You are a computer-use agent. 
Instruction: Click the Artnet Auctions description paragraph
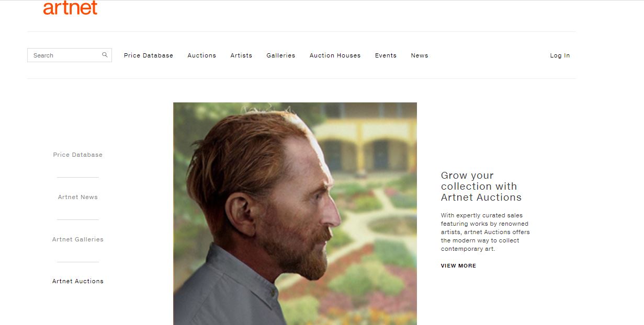[x=485, y=232]
